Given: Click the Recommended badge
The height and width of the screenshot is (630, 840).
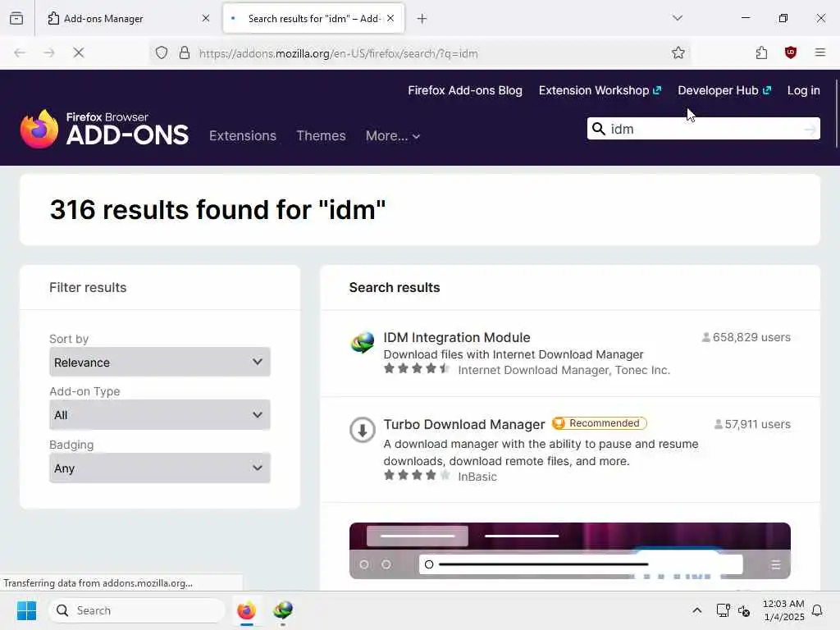Looking at the screenshot, I should (600, 423).
